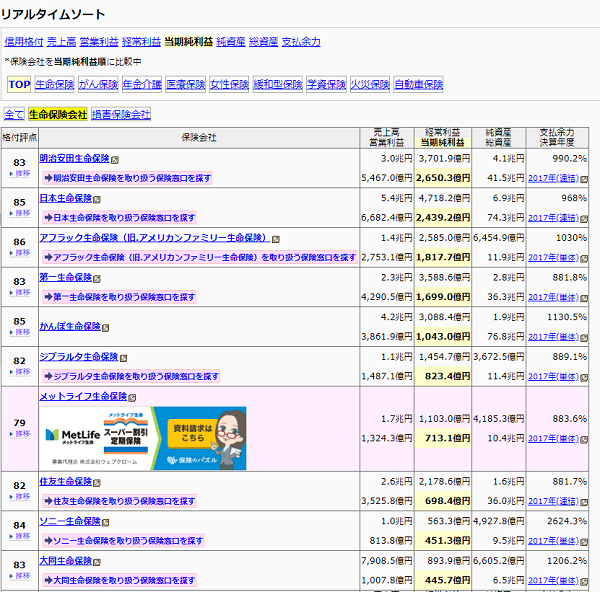Open 大同生命保険 company page
600x592 pixels.
point(66,561)
